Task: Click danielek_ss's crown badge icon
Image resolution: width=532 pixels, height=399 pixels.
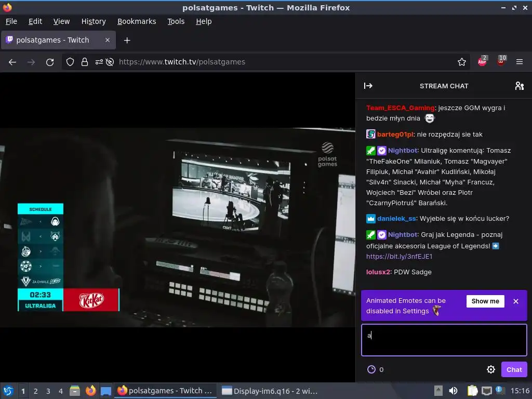Action: tap(371, 219)
